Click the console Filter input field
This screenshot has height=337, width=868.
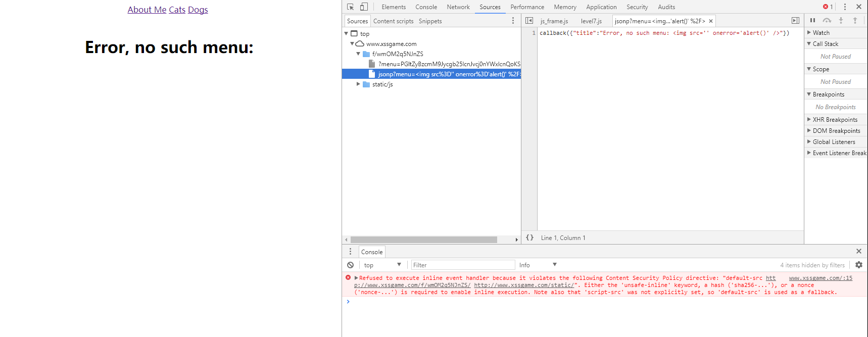click(x=462, y=265)
